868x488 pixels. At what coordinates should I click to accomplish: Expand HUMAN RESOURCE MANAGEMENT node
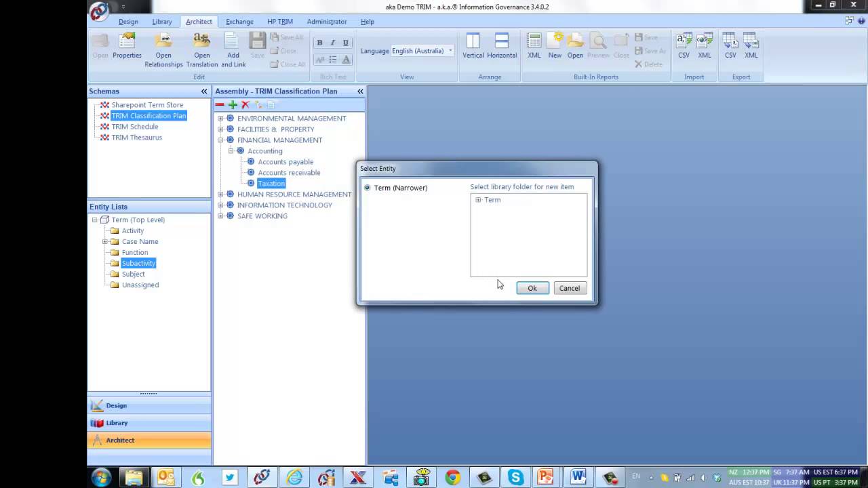(220, 195)
